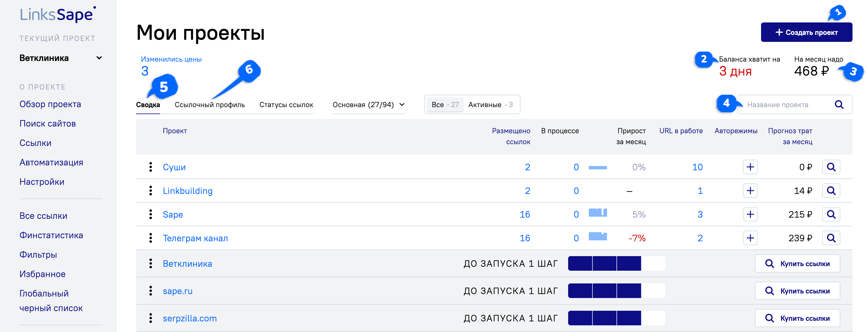Click the magnifier icon in Телеграм канал row
The image size is (868, 332).
coord(831,238)
